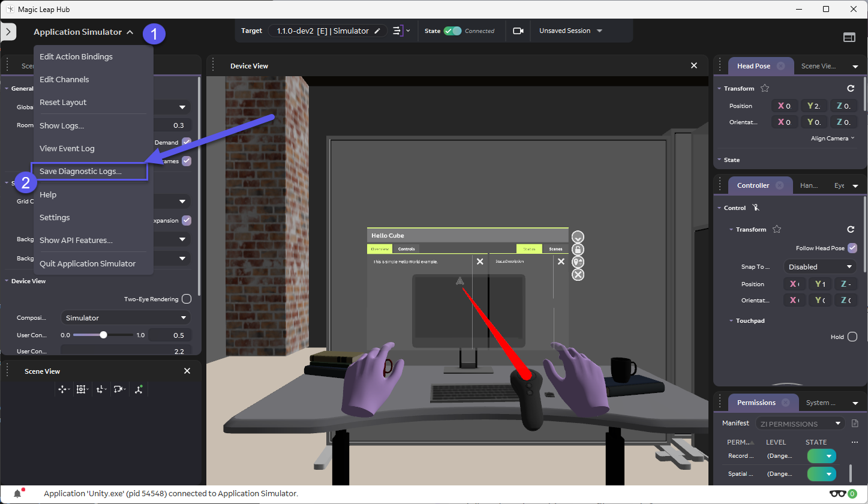Collapse the Application Simulator menu

83,32
